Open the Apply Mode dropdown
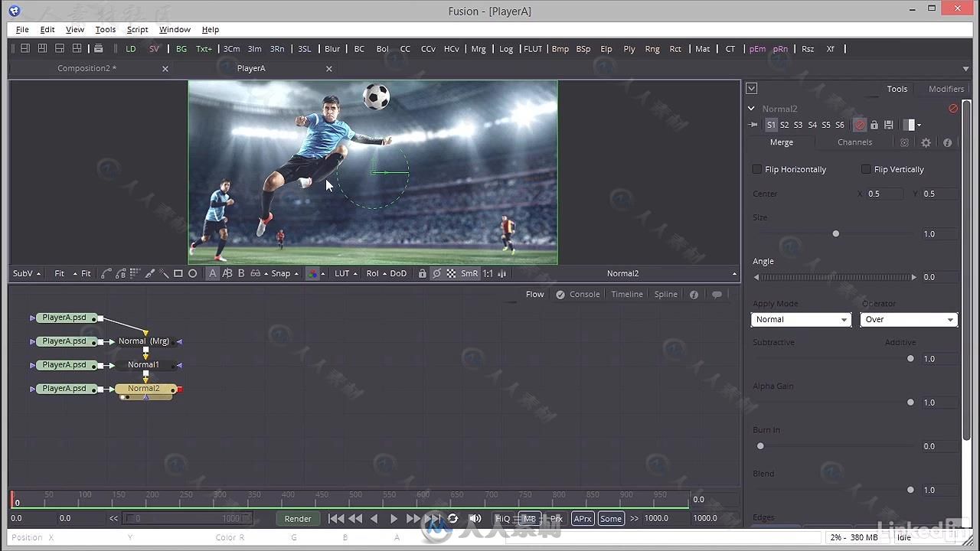The width and height of the screenshot is (980, 551). (801, 319)
